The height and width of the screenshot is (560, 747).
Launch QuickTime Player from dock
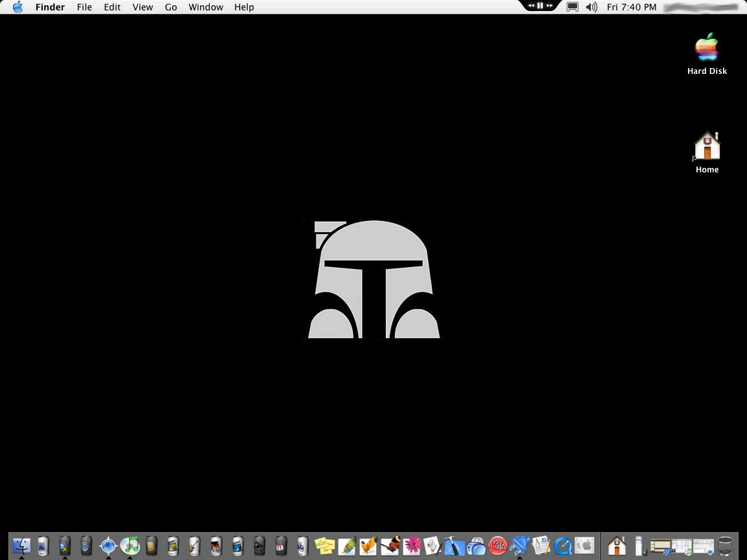pos(563,546)
